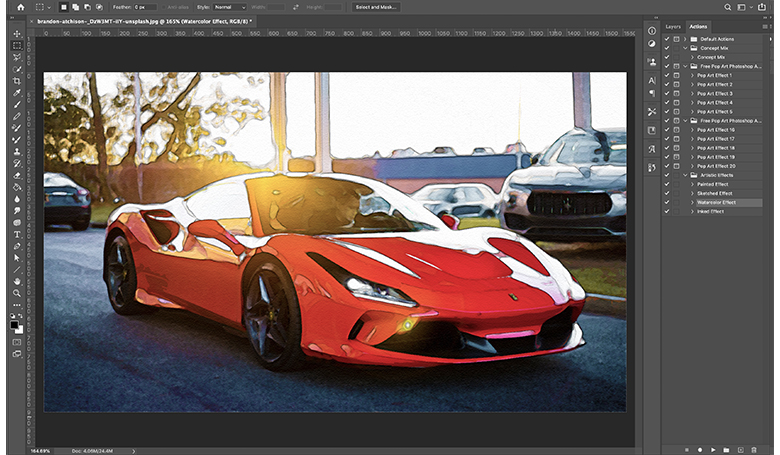Select the Zoom magnifier tool
Screen dimensions: 780x455
pyautogui.click(x=17, y=293)
